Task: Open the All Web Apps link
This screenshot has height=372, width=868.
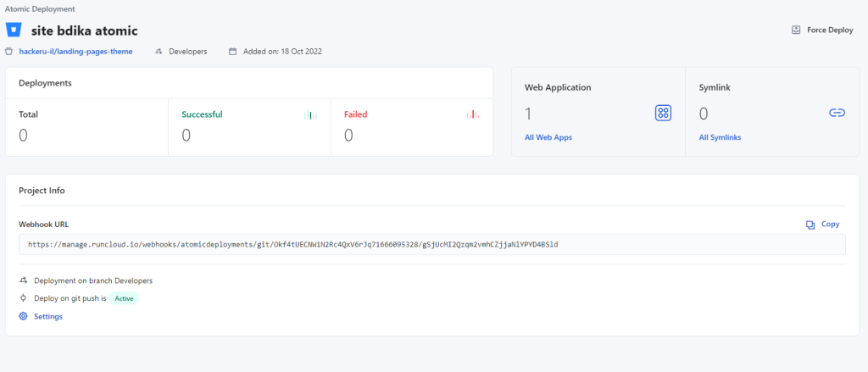Action: pyautogui.click(x=548, y=137)
